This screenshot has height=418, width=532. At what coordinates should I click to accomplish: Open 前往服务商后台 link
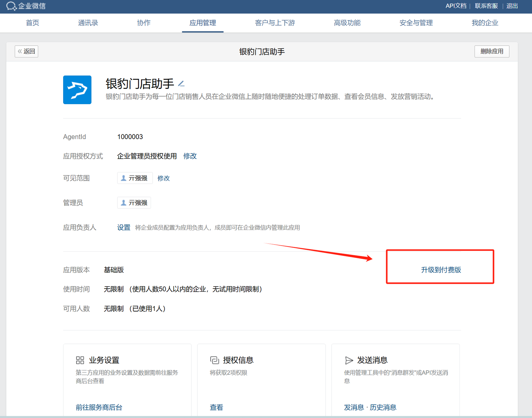click(x=99, y=407)
